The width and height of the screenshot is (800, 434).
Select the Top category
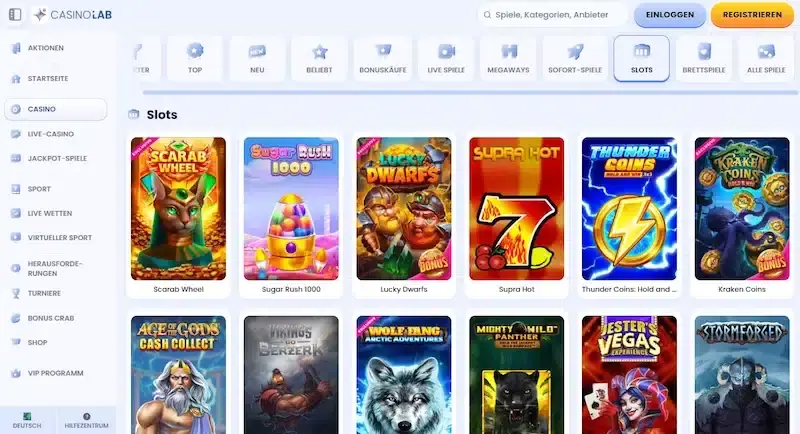pos(195,59)
